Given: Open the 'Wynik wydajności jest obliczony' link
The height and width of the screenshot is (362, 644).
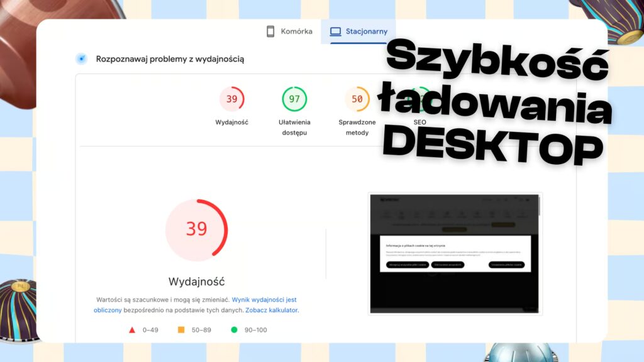Looking at the screenshot, I should click(x=264, y=300).
